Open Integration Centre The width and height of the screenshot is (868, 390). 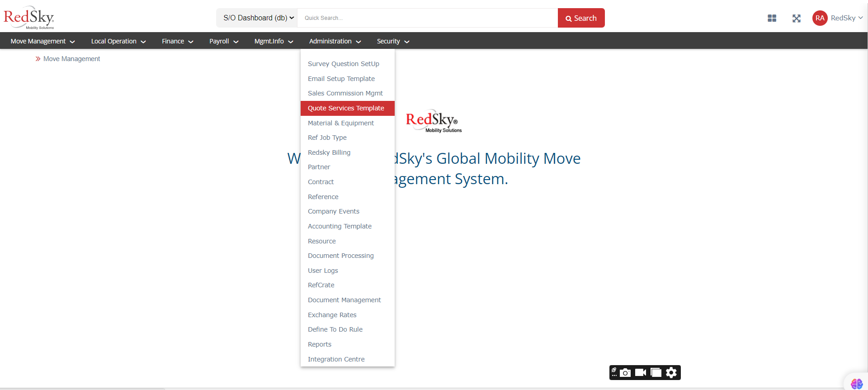[x=347, y=359]
